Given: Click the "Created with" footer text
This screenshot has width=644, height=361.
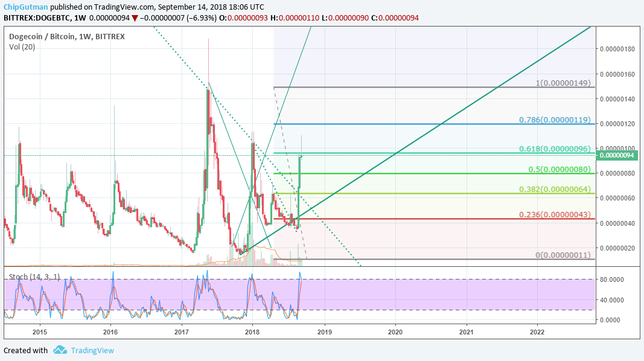Looking at the screenshot, I should (25, 350).
